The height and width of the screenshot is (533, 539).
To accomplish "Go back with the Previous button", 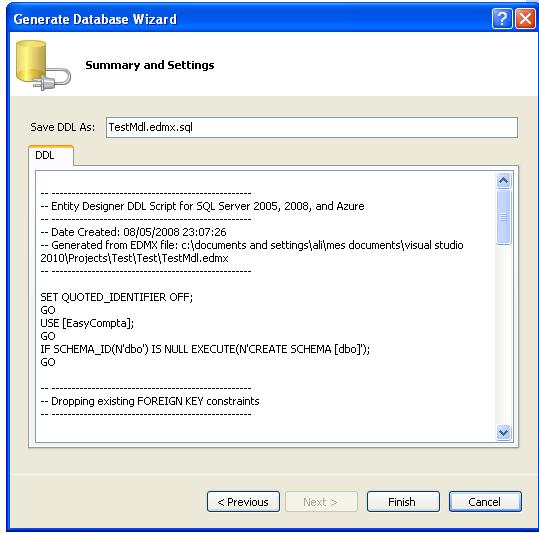I will (x=243, y=502).
